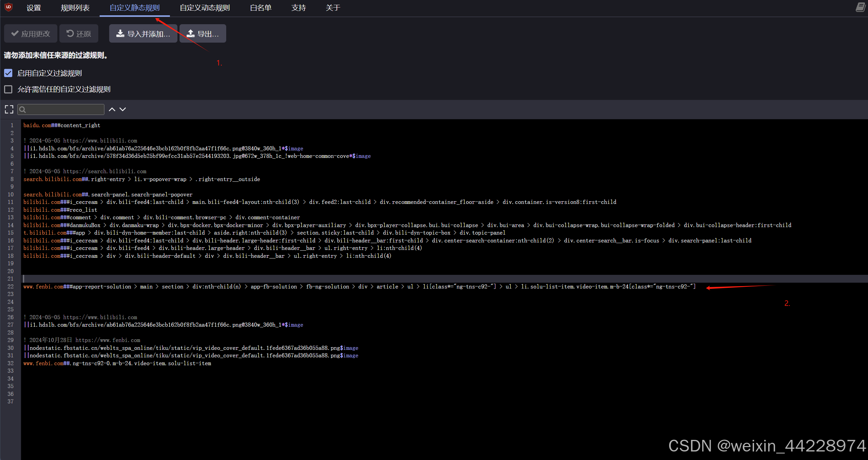Enable trusted custom filters checkbox

click(x=8, y=89)
